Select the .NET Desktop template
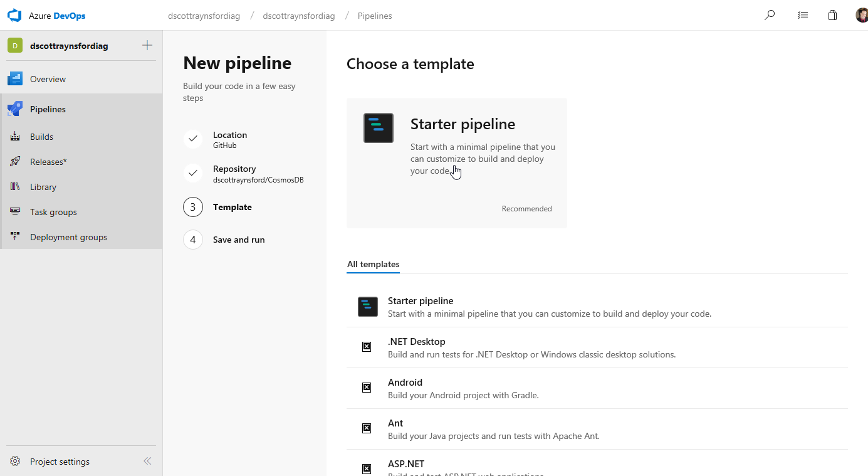Viewport: 868px width, 476px height. [x=416, y=342]
